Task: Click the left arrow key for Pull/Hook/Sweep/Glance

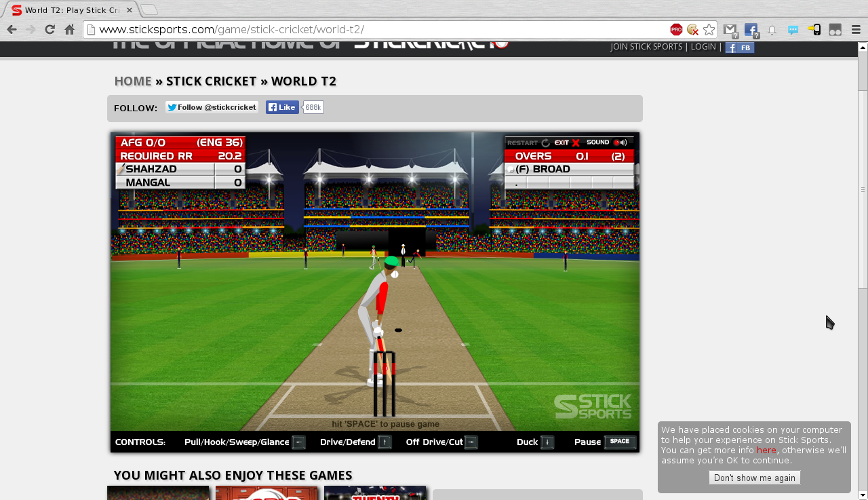Action: pyautogui.click(x=299, y=442)
